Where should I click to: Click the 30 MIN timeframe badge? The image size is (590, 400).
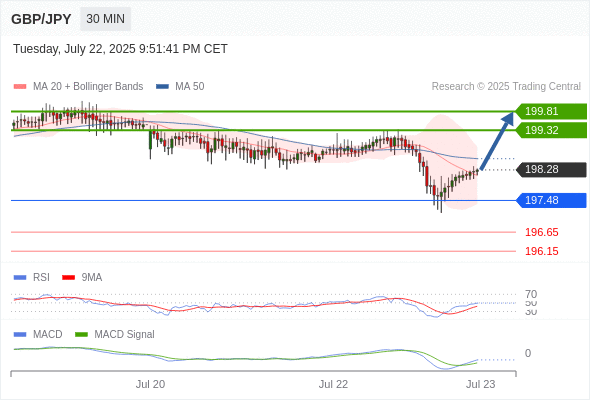pos(105,19)
